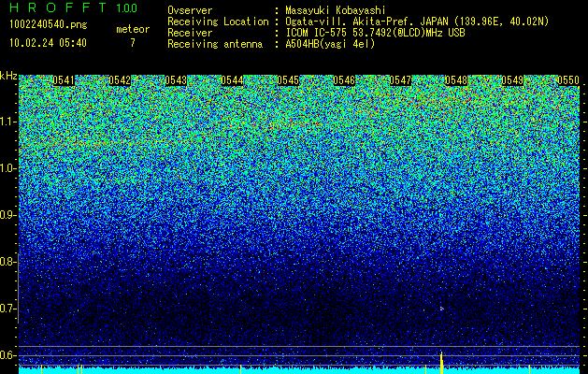
Task: Click the tall yellow power spike below 0548
Action: click(442, 363)
